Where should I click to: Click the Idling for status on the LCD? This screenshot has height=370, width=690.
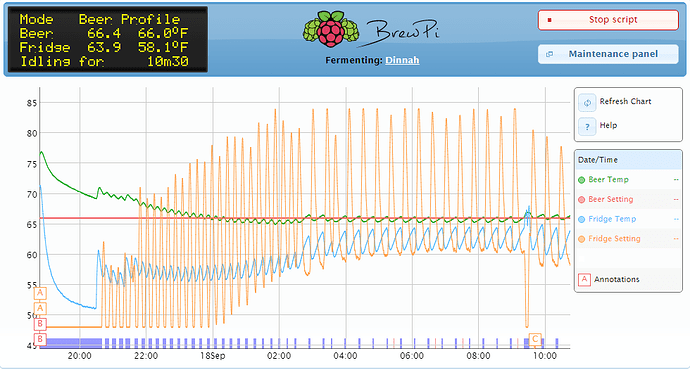tap(104, 61)
